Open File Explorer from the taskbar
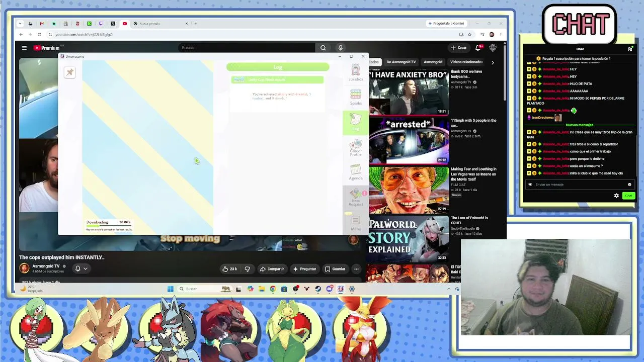 (262, 289)
